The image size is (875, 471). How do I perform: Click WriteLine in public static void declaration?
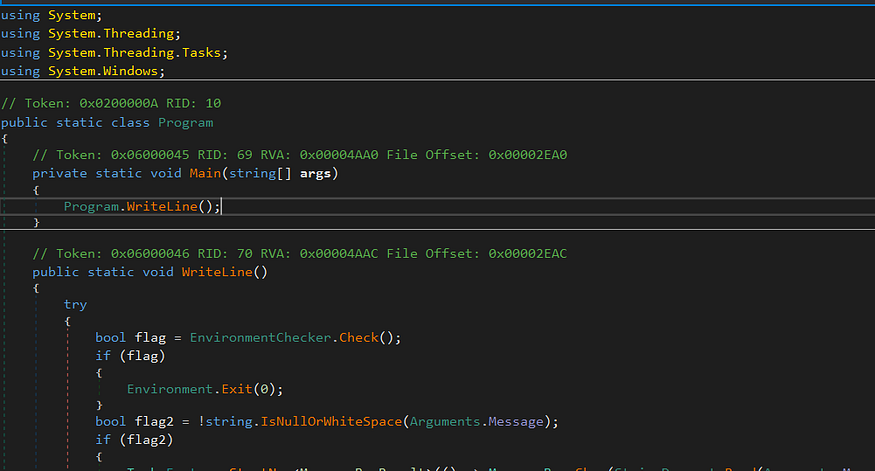(x=217, y=272)
